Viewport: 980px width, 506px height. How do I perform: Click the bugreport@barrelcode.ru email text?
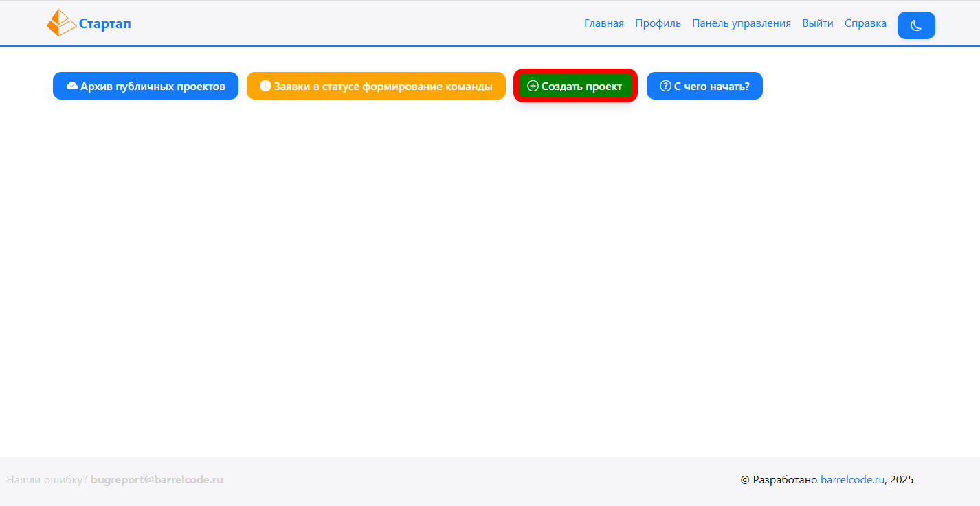coord(157,480)
